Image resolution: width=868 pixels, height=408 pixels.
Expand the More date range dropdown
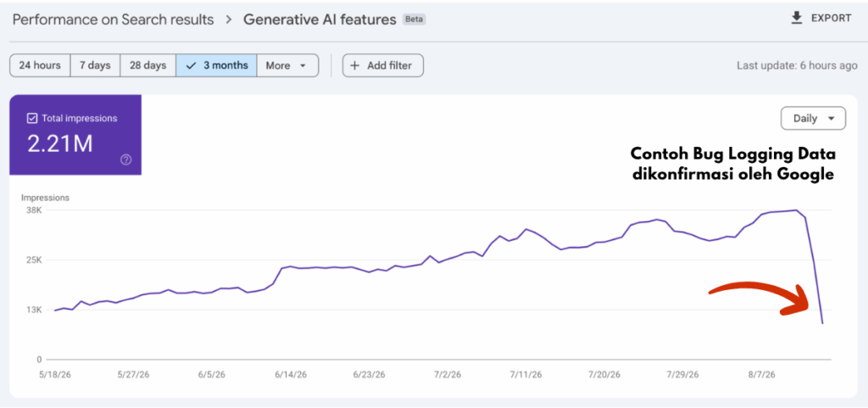[288, 65]
